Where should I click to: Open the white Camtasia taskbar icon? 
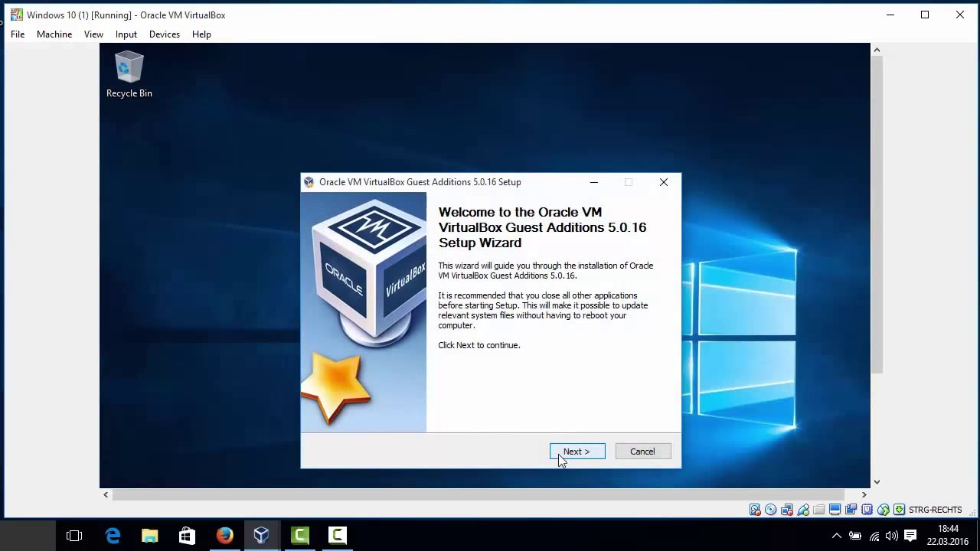tap(337, 536)
